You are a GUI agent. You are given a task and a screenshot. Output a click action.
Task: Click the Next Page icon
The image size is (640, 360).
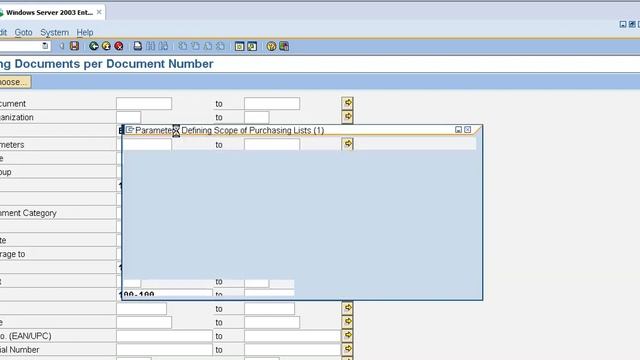[x=208, y=46]
